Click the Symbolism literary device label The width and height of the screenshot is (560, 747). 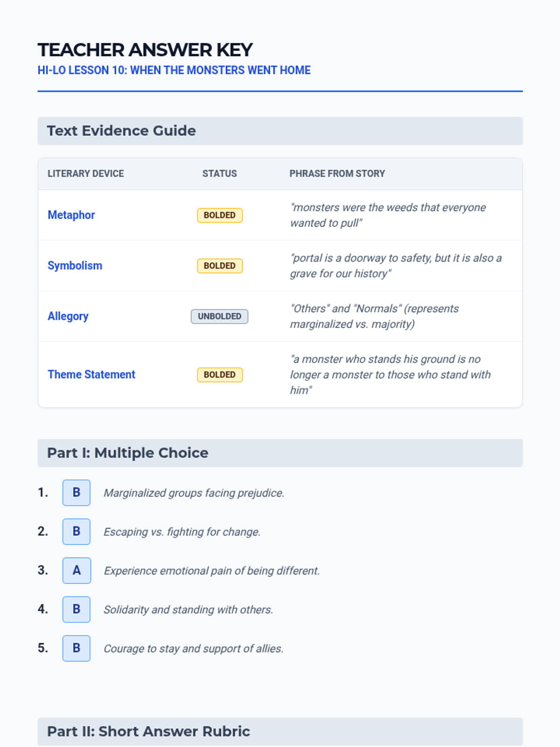tap(75, 266)
